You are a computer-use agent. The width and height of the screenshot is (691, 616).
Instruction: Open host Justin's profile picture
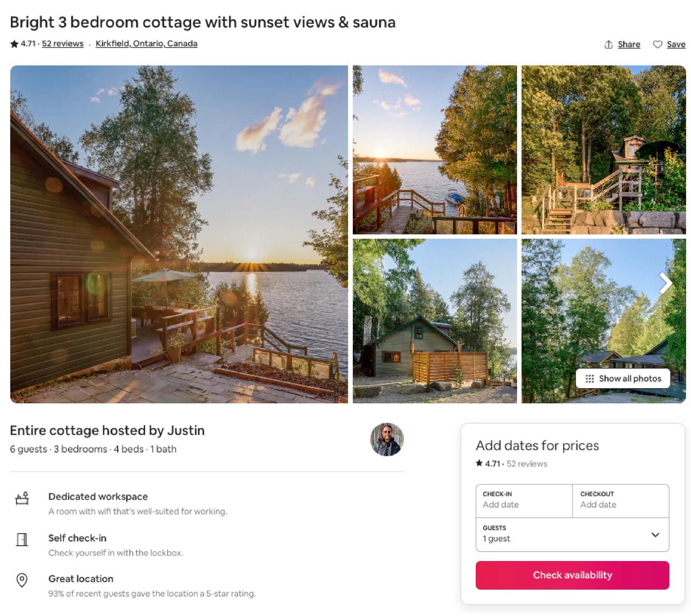387,439
